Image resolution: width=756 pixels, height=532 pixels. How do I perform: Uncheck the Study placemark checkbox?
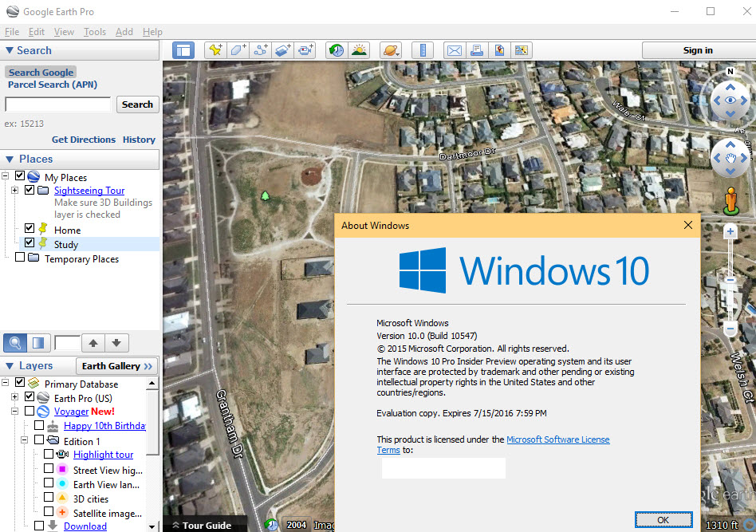(30, 242)
